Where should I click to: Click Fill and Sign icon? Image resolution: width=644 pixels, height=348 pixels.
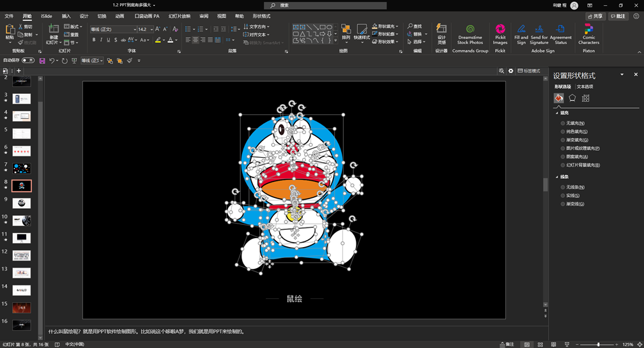tap(521, 34)
